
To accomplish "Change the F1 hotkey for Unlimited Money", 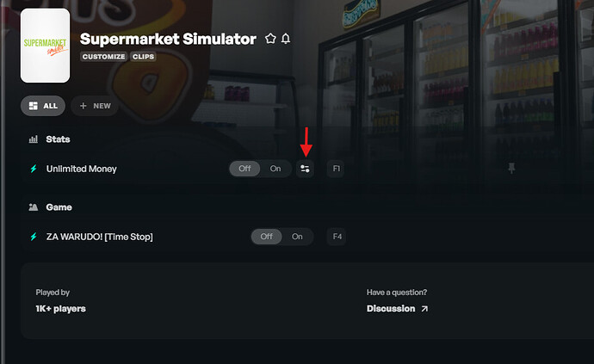I will pyautogui.click(x=336, y=169).
